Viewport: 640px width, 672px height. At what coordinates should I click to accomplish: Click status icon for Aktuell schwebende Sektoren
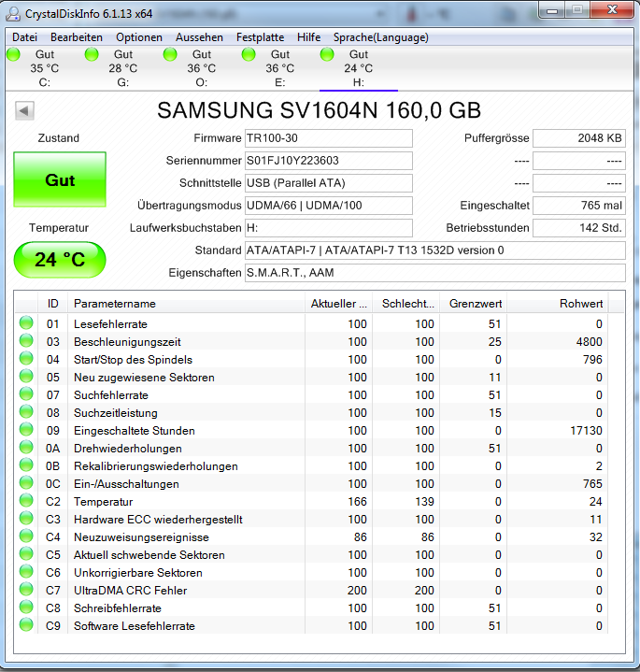click(26, 553)
